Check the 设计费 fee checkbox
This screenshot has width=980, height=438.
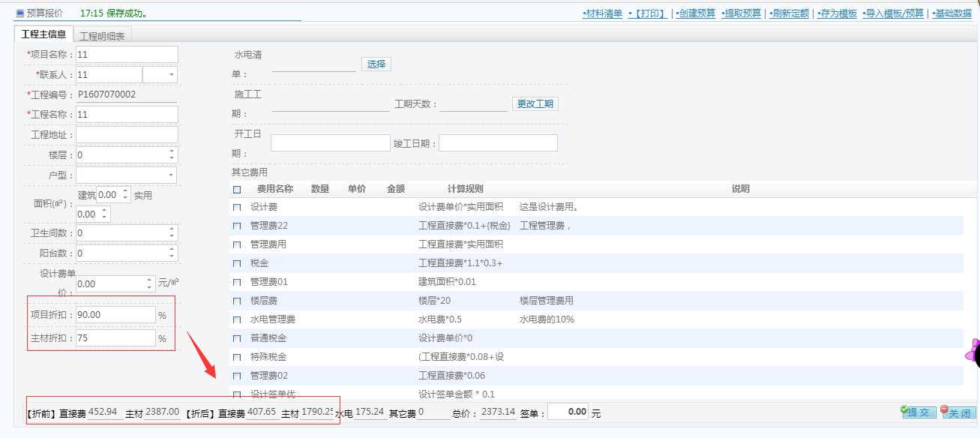(237, 206)
